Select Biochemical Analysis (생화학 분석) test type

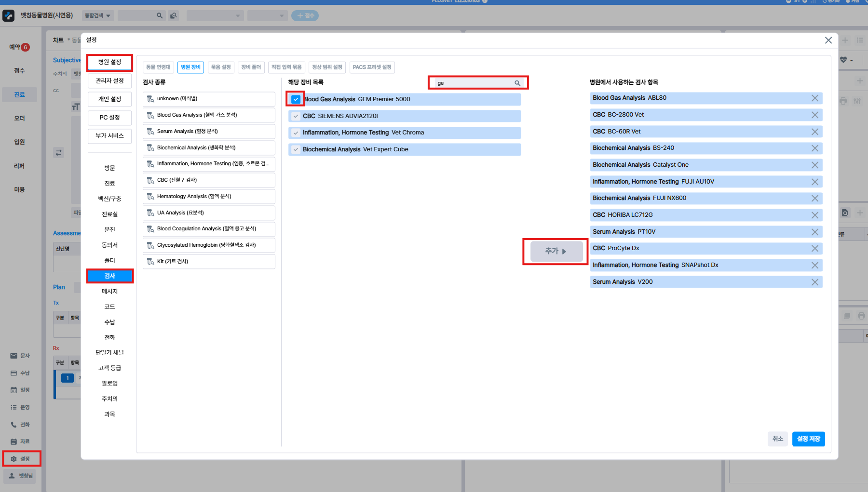point(209,147)
